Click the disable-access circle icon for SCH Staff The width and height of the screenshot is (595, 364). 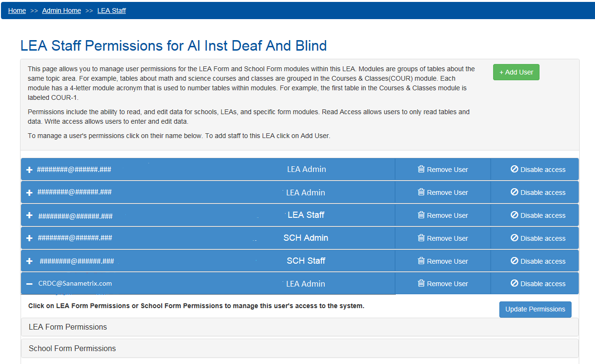515,261
